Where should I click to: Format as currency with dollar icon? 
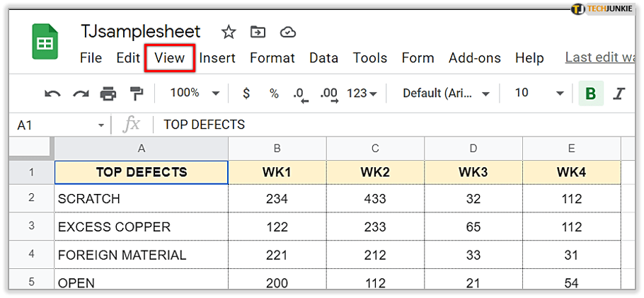246,93
